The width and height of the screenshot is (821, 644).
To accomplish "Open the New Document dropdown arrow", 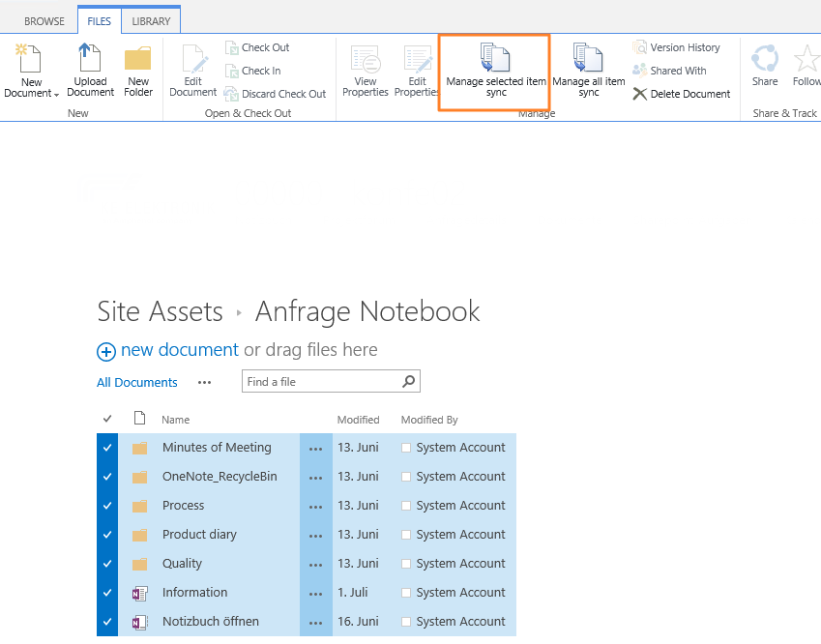I will [56, 95].
